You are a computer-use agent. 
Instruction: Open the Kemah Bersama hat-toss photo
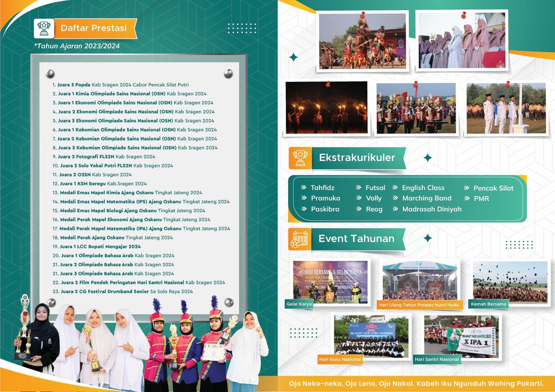click(510, 282)
